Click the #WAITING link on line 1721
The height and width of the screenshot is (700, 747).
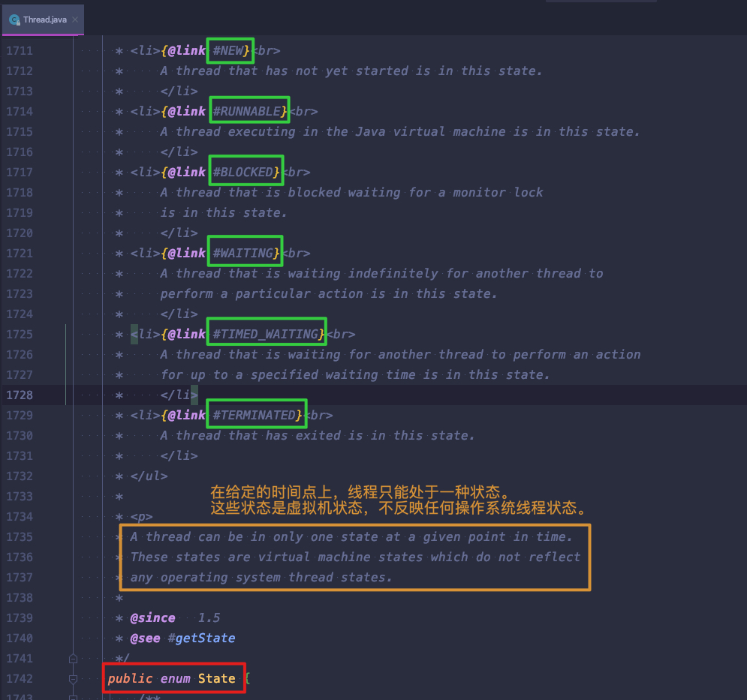click(x=243, y=253)
